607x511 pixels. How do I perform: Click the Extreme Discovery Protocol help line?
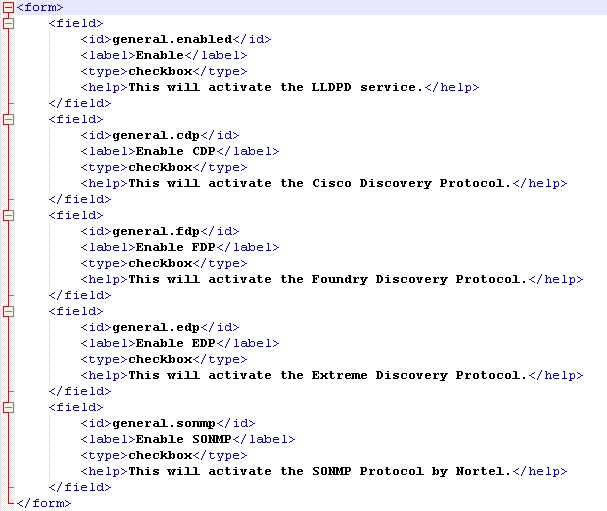click(327, 375)
